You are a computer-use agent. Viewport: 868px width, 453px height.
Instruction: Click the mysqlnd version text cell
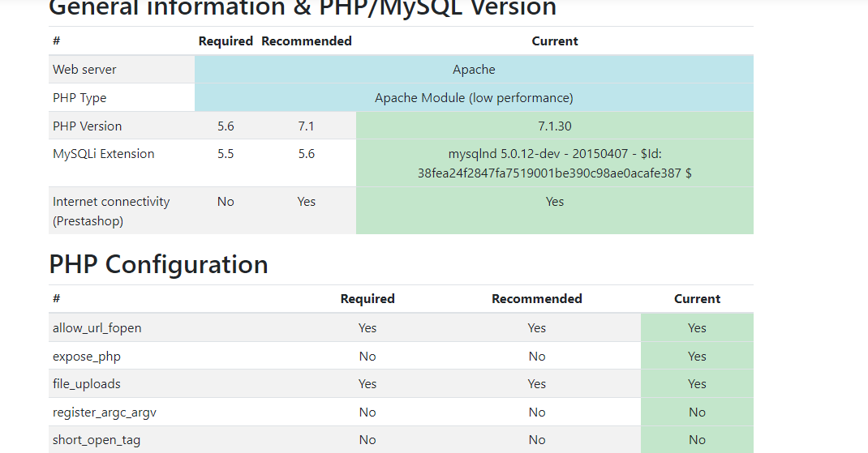tap(555, 163)
